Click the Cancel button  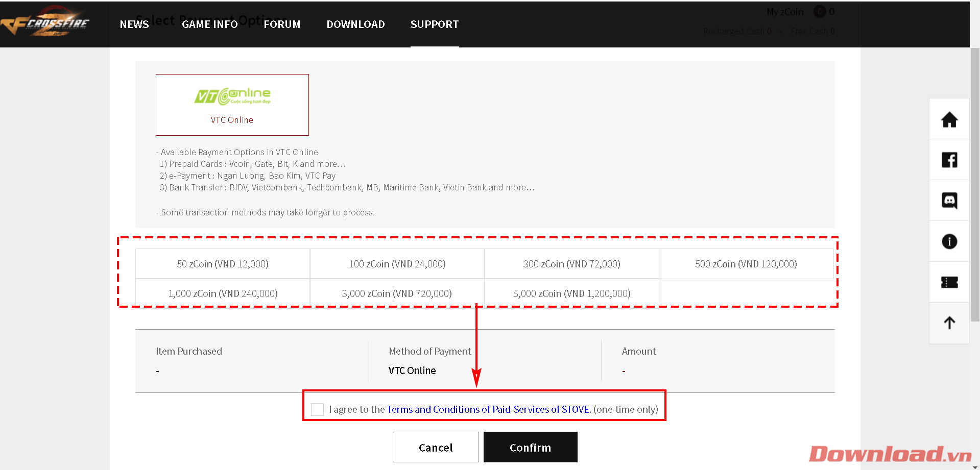pyautogui.click(x=436, y=447)
